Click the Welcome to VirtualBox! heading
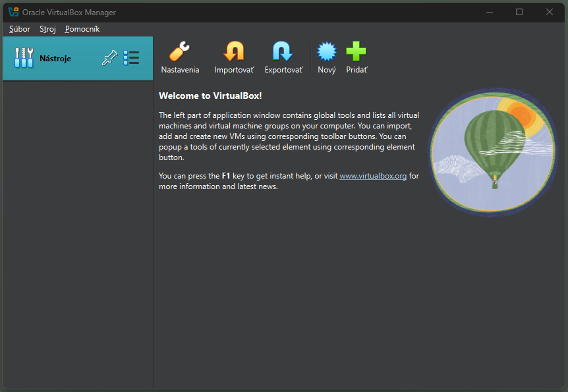The image size is (568, 392). click(x=210, y=96)
